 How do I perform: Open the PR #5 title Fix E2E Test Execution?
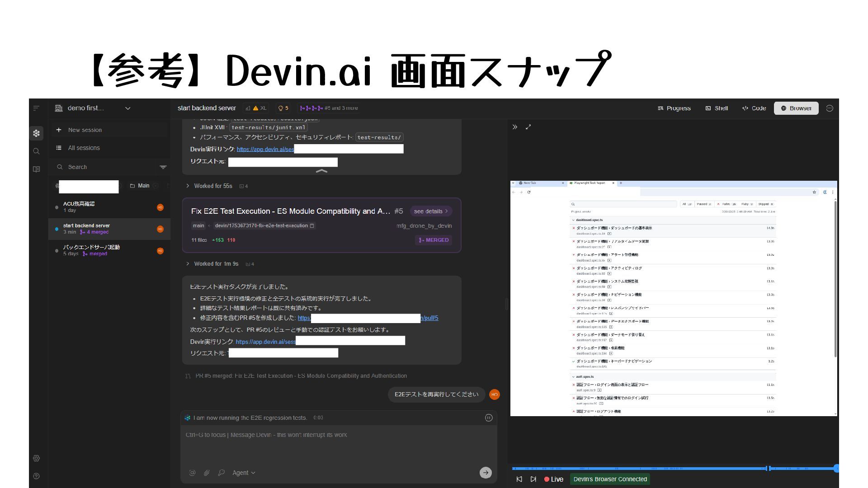pos(291,211)
